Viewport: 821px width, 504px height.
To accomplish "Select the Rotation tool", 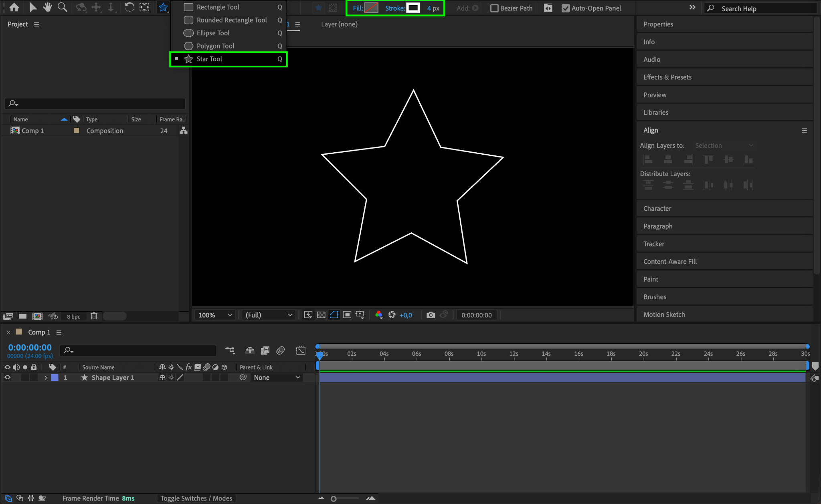I will [129, 7].
